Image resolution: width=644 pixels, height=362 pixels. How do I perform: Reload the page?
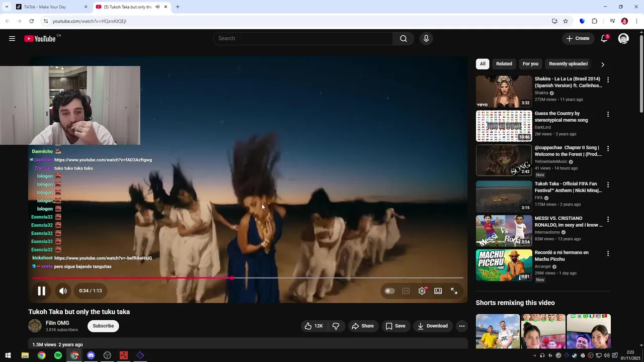[x=31, y=21]
